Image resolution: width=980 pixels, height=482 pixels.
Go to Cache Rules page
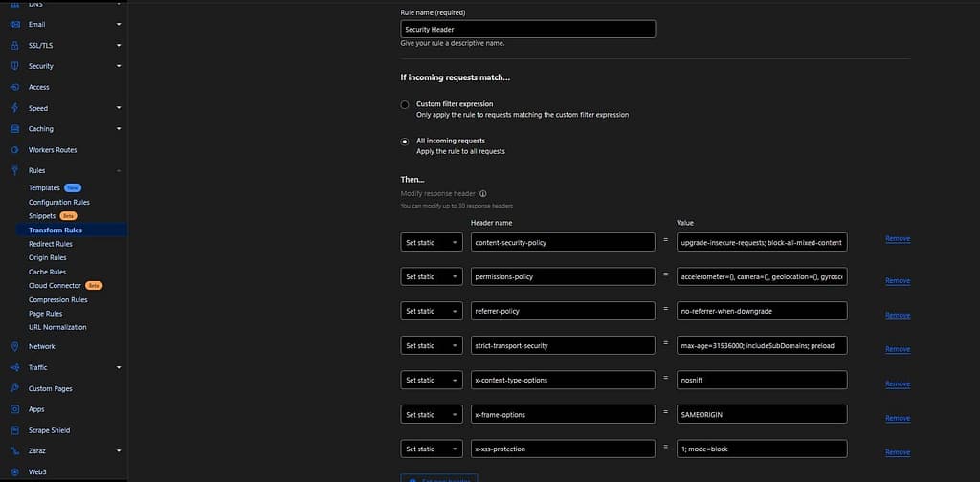(46, 272)
